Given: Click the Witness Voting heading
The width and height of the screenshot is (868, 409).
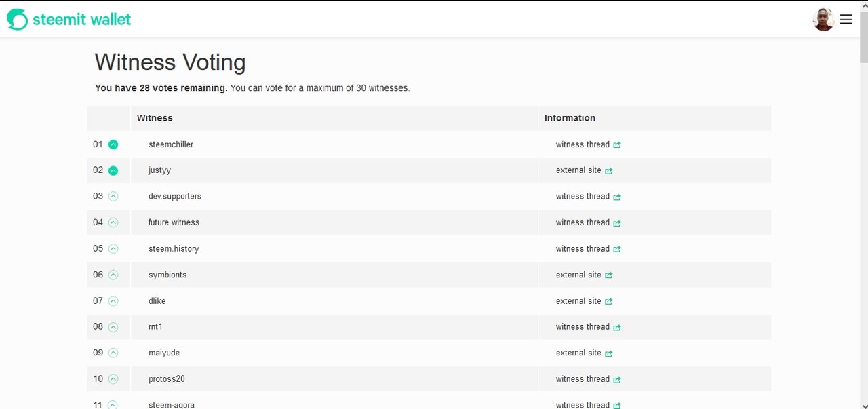Looking at the screenshot, I should 170,62.
